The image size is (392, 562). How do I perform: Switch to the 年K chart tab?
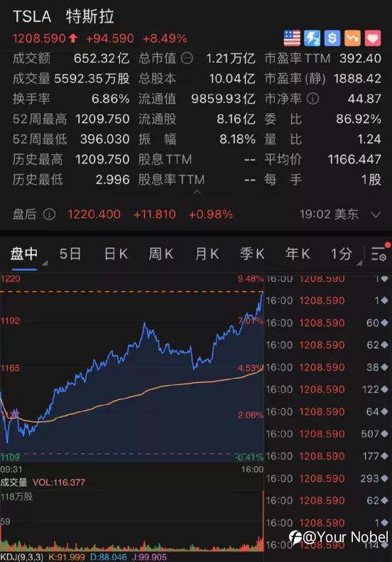click(298, 254)
